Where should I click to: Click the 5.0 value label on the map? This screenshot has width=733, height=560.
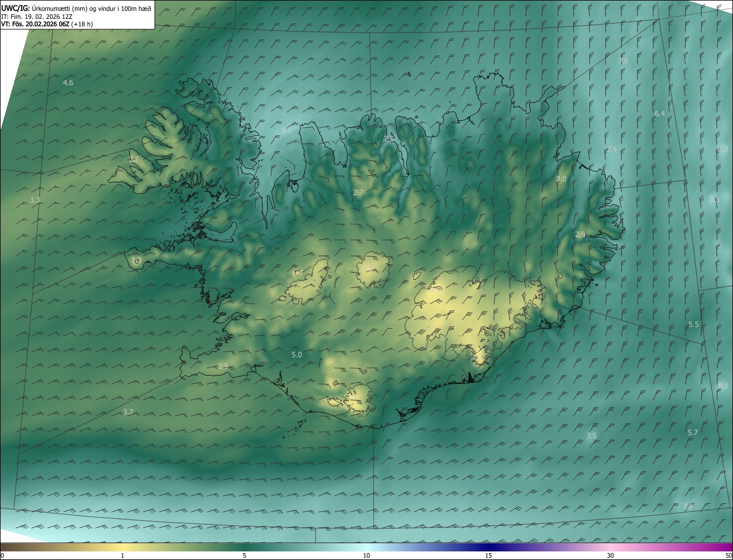(297, 355)
